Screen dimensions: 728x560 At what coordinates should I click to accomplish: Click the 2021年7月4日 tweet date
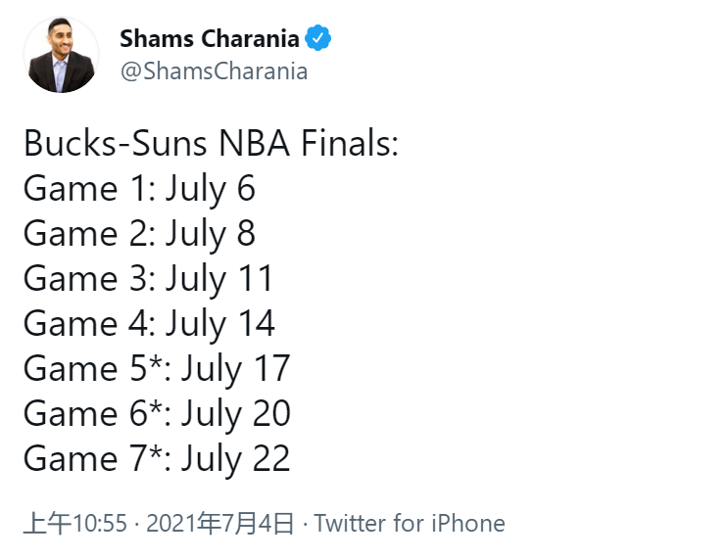point(219,524)
